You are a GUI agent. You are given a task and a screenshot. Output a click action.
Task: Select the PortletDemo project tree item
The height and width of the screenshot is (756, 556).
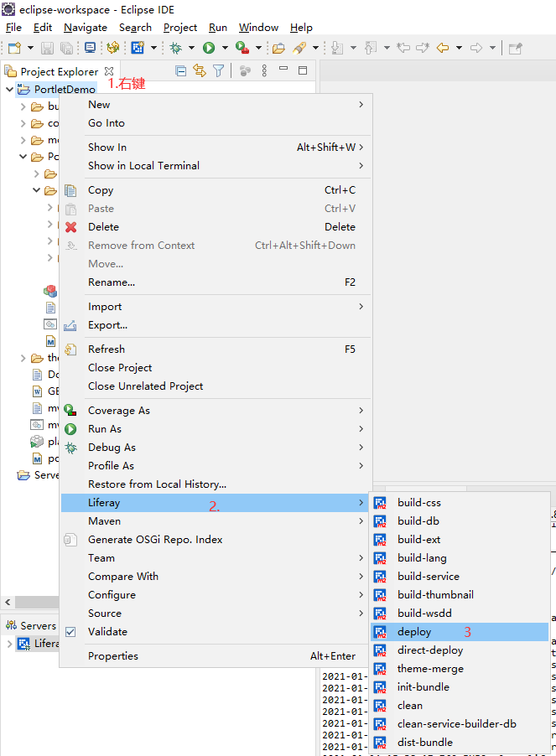[57, 89]
